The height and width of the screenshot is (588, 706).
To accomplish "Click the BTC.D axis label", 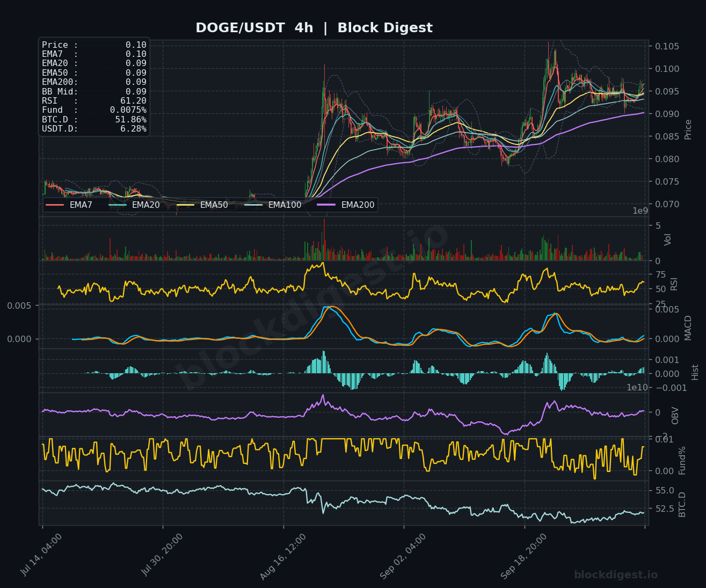I will (682, 504).
